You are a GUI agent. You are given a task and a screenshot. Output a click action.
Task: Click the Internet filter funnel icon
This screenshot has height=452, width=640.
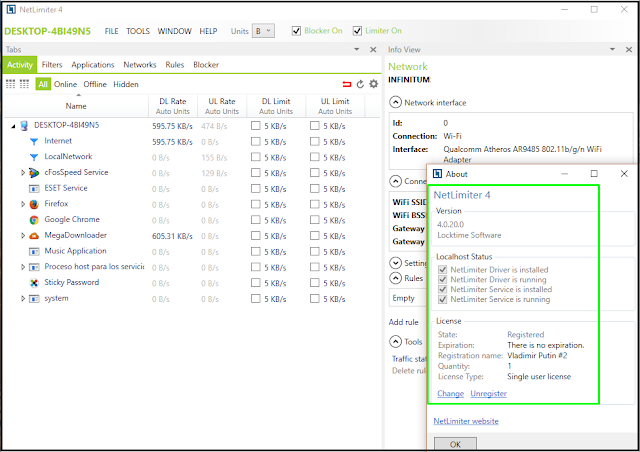(x=34, y=141)
